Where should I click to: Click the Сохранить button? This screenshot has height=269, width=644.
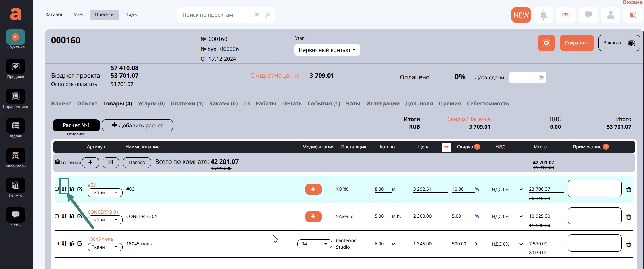click(x=576, y=43)
